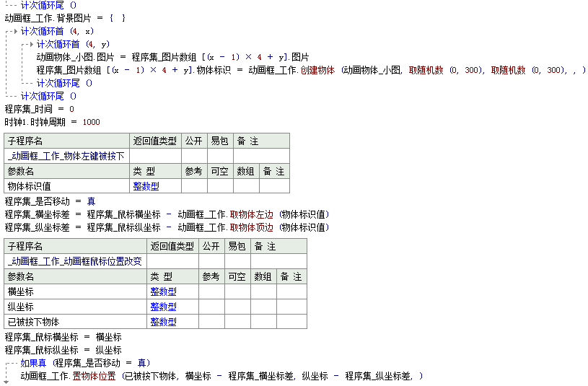The height and width of the screenshot is (386, 588).
Task: Select 计次循环首 keyword with (4, y)
Action: click(58, 44)
